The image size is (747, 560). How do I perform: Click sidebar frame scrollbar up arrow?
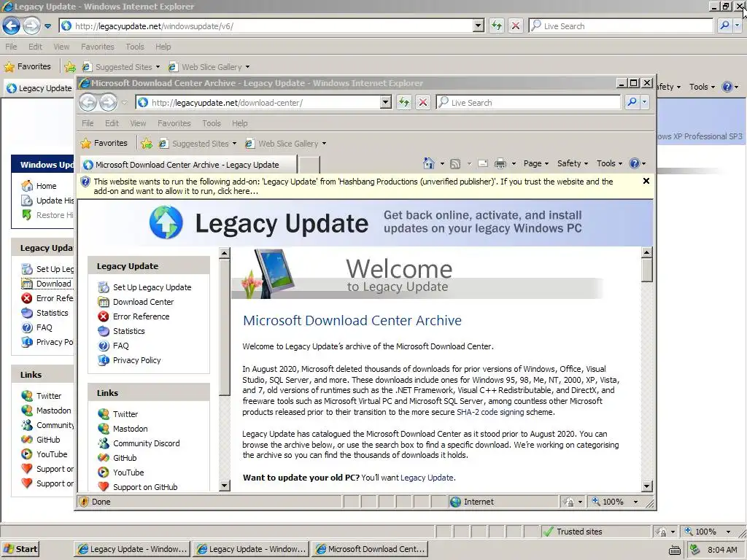pos(225,253)
